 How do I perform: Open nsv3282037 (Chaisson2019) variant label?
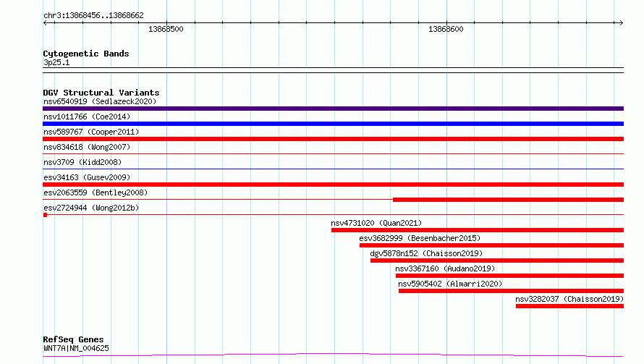569,299
